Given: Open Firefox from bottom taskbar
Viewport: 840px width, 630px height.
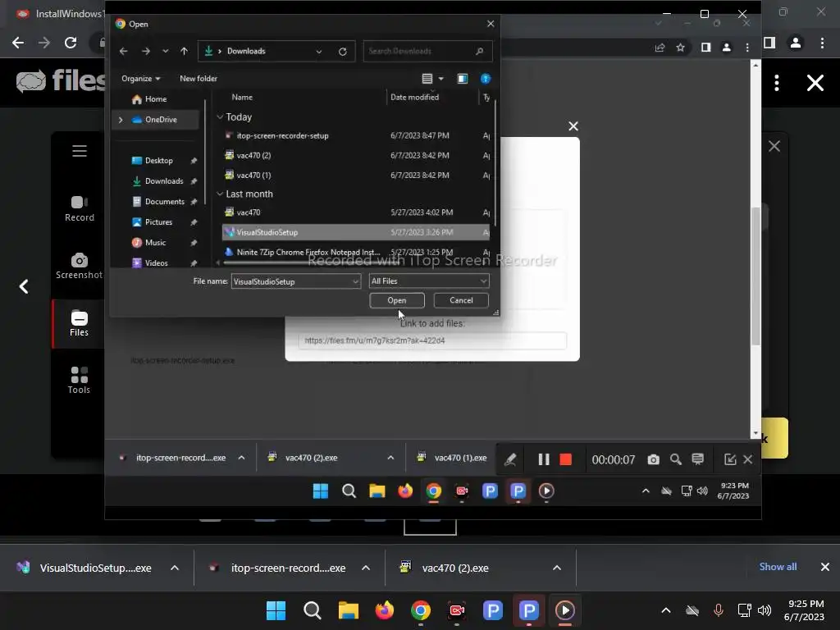Looking at the screenshot, I should click(x=384, y=610).
